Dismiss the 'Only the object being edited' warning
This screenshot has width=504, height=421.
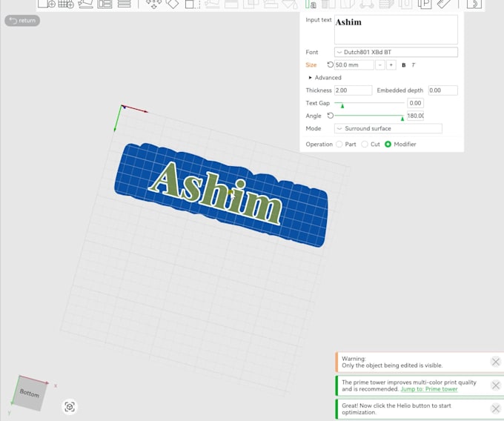(x=495, y=362)
